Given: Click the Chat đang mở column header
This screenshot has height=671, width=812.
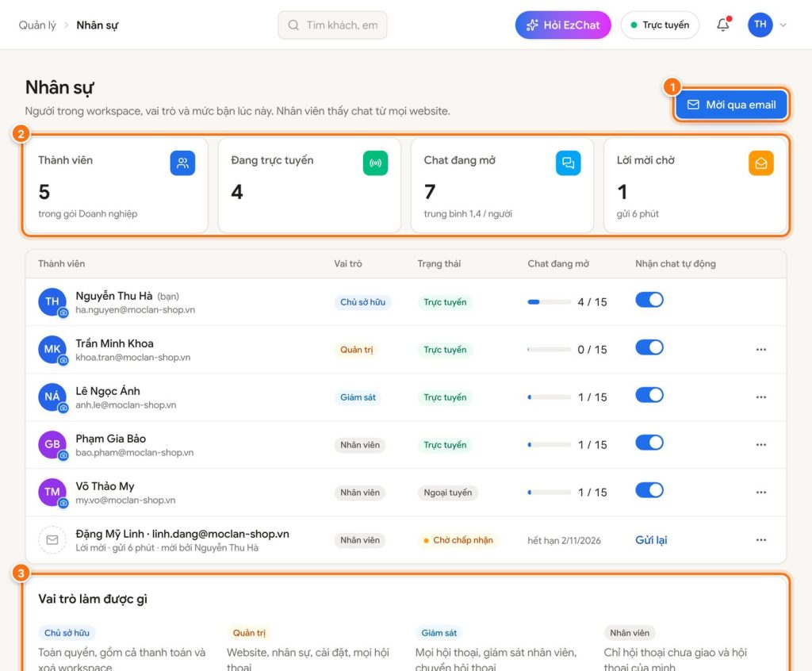Looking at the screenshot, I should pyautogui.click(x=558, y=264).
